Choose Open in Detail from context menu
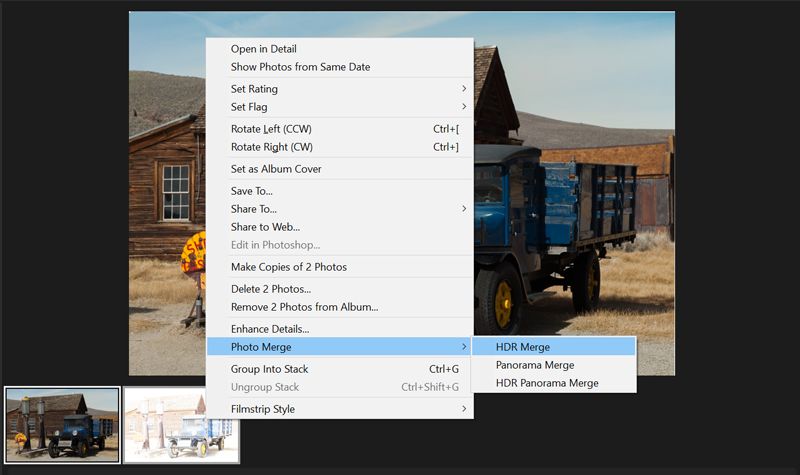 [x=264, y=49]
